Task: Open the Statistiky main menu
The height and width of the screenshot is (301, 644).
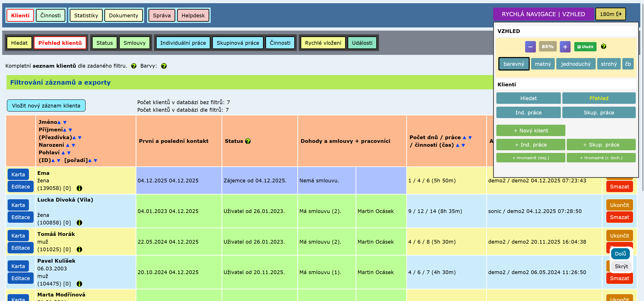Action: [x=86, y=15]
